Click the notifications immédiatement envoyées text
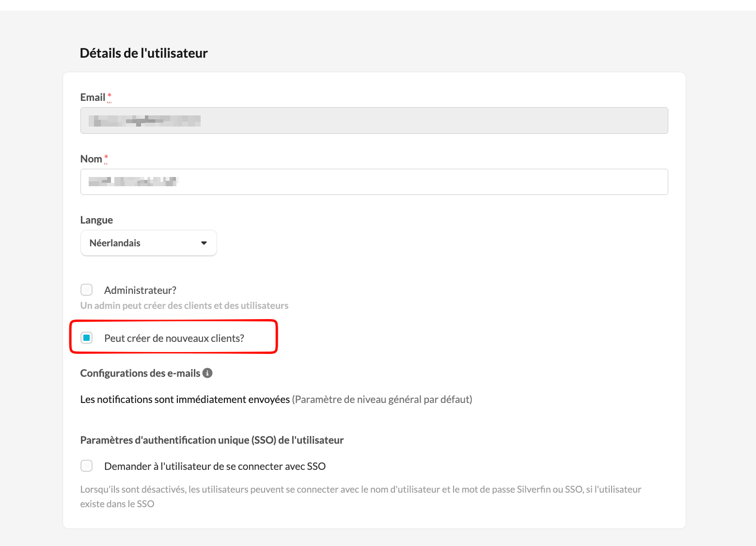Image resolution: width=756 pixels, height=546 pixels. (185, 399)
